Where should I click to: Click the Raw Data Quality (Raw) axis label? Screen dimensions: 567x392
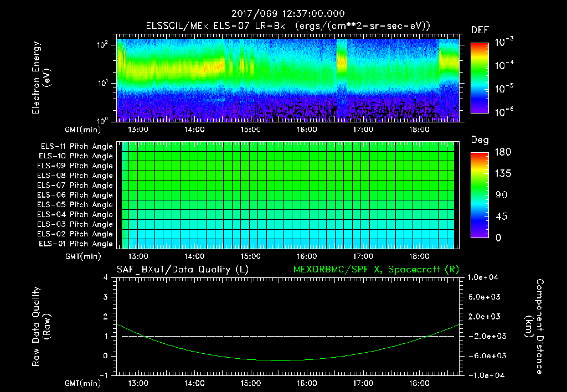pos(41,327)
